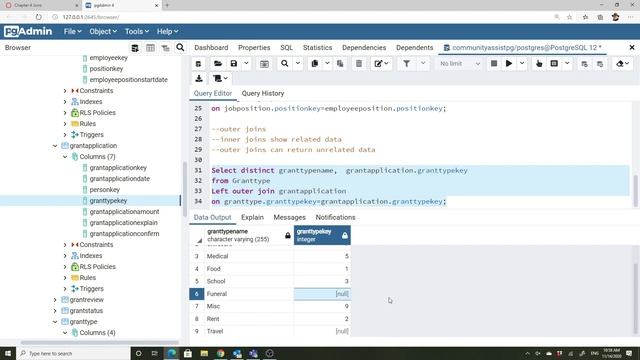Click the Save Data Changes icon

(x=264, y=64)
